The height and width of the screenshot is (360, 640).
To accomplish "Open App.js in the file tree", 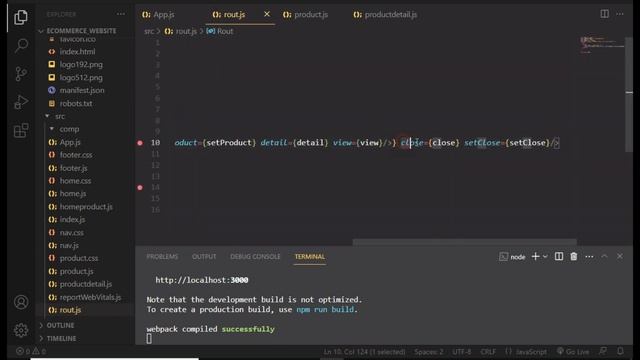I will pyautogui.click(x=70, y=142).
